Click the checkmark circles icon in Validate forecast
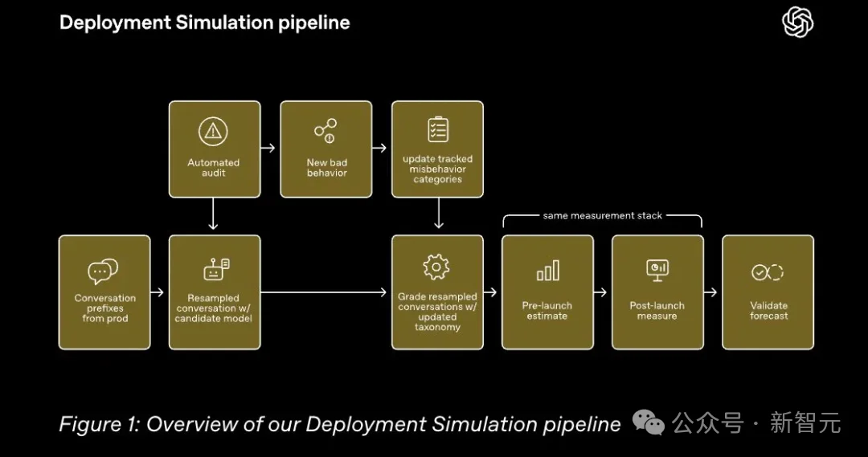The image size is (868, 457). pos(768,272)
